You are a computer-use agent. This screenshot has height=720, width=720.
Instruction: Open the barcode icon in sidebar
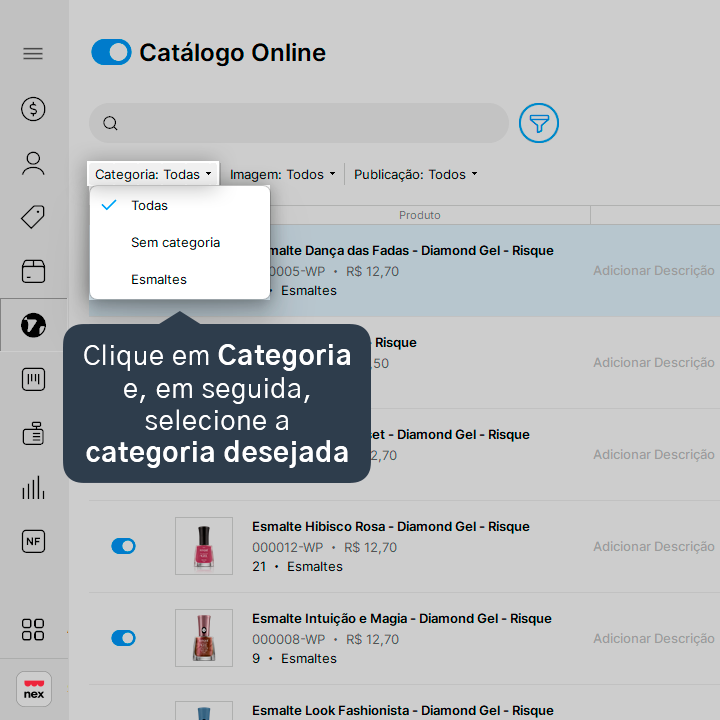tap(33, 379)
